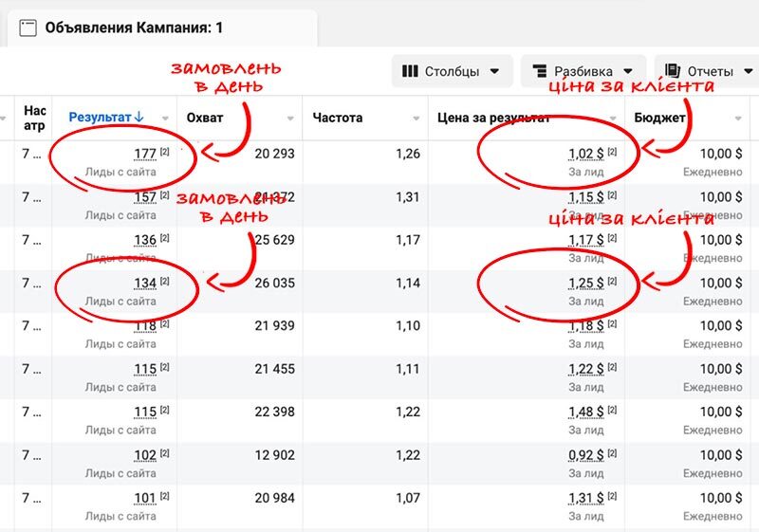
Task: Click the sort arrow next to Результат
Action: (x=139, y=118)
